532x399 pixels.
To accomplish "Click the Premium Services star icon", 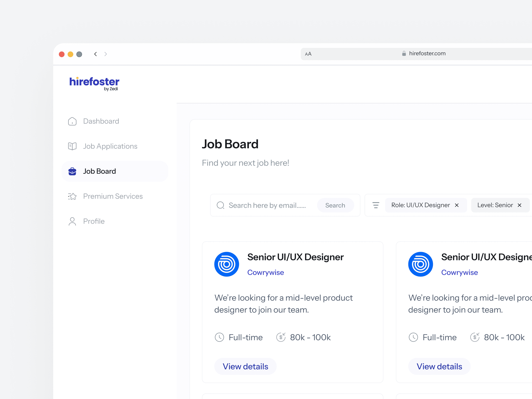I will tap(72, 196).
